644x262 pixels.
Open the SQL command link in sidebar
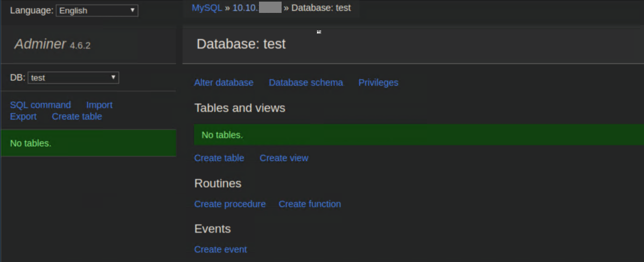[40, 105]
